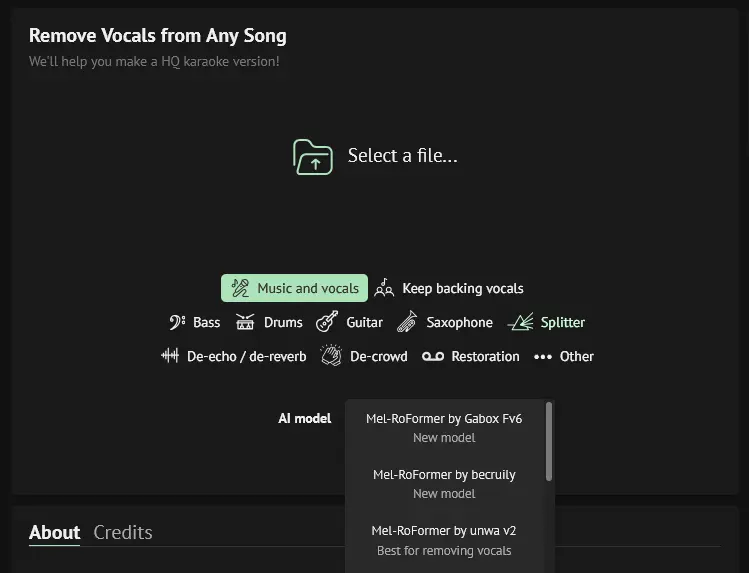The height and width of the screenshot is (573, 749).
Task: Click the saxophone icon
Action: pos(407,321)
